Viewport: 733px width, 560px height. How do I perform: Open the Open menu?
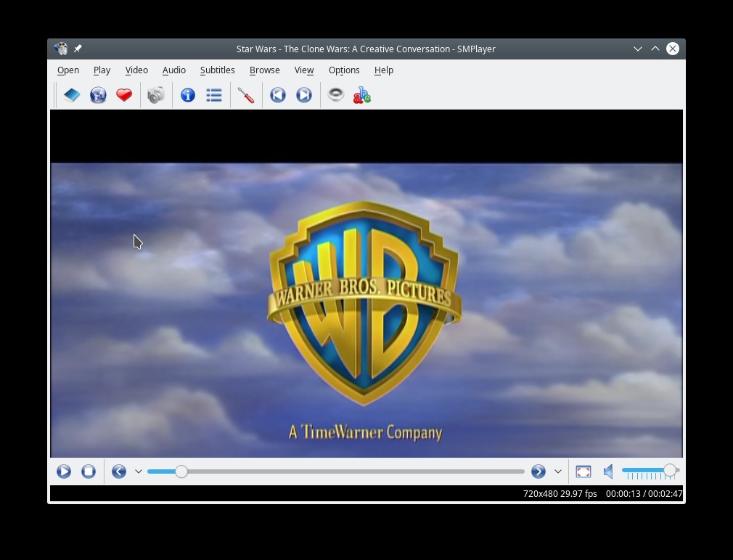[68, 70]
